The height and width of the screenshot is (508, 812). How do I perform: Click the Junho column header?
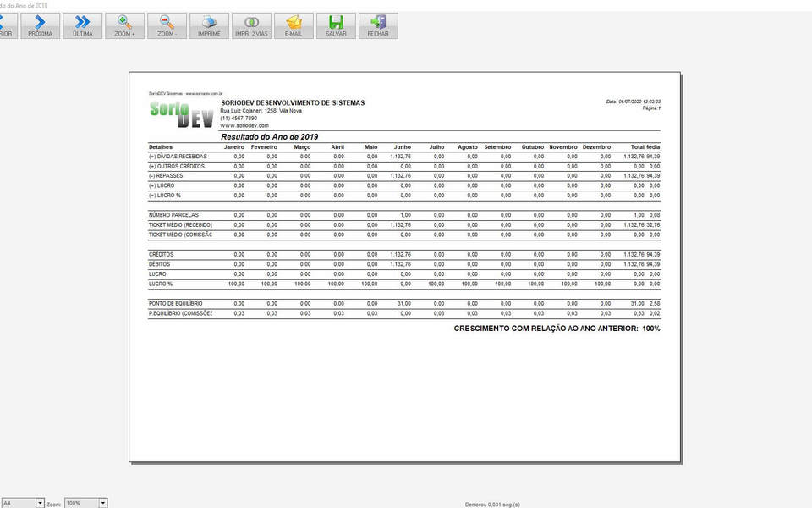(x=403, y=147)
